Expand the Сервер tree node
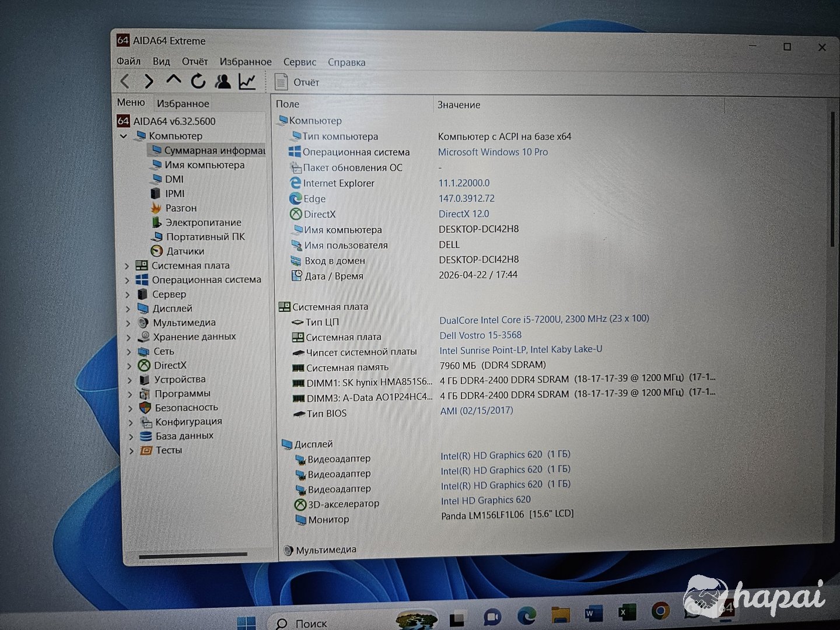This screenshot has height=630, width=840. pyautogui.click(x=128, y=295)
